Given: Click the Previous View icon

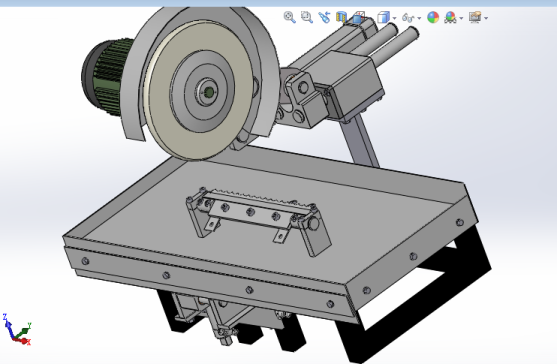Looking at the screenshot, I should click(324, 17).
